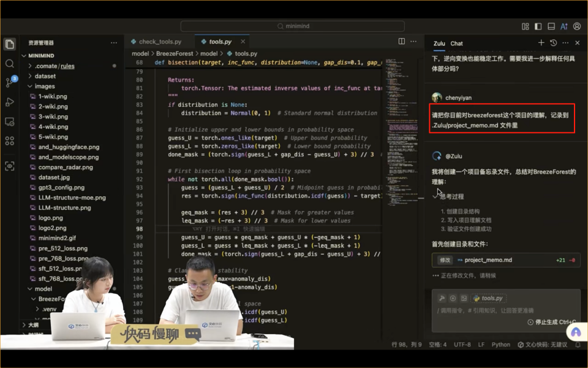Screen dimensions: 588x368
Task: Open gpt3_config.png file
Action: pyautogui.click(x=61, y=188)
